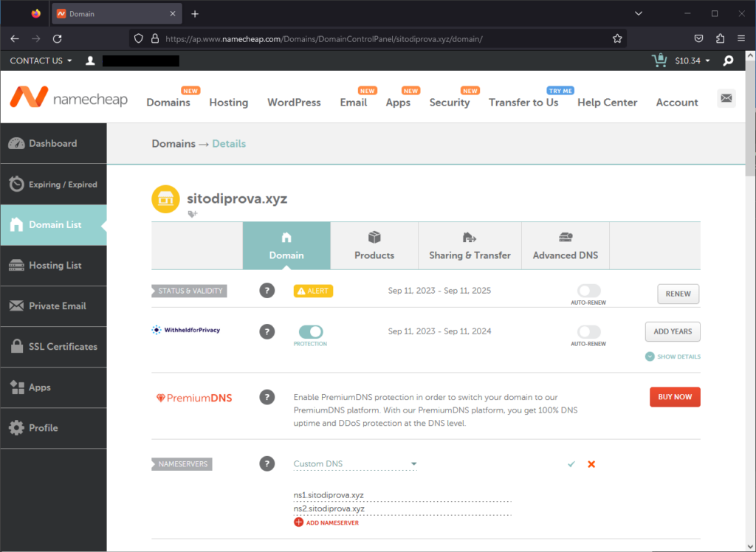The height and width of the screenshot is (552, 756).
Task: Open Firefox extensions puzzle icon
Action: click(x=720, y=38)
